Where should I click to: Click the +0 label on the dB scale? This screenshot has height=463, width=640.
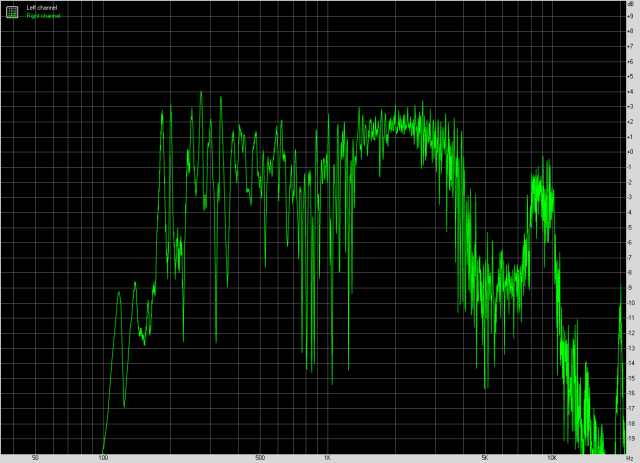pyautogui.click(x=630, y=152)
